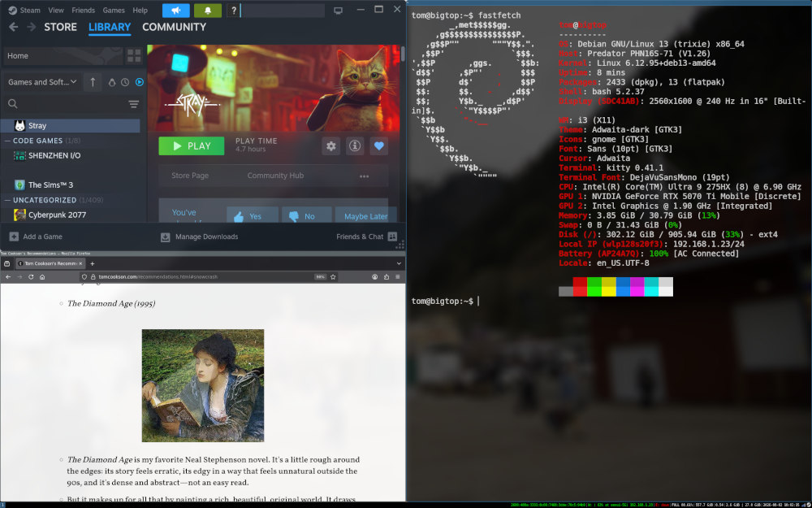This screenshot has height=508, width=812.
Task: Toggle Linux penguin filter in Steam library
Action: [112, 82]
